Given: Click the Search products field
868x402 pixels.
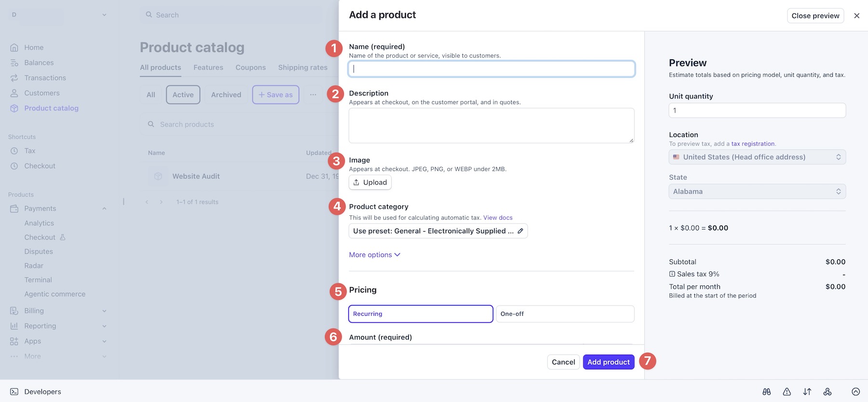Looking at the screenshot, I should coord(240,124).
